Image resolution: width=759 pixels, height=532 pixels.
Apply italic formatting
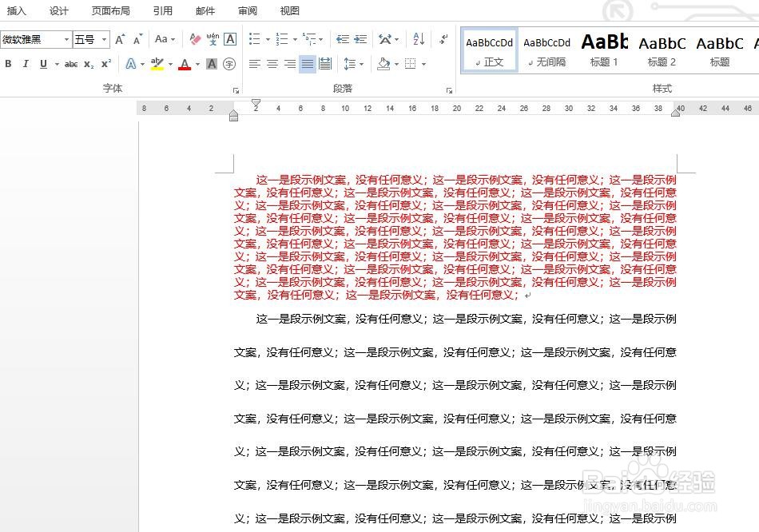pos(26,64)
